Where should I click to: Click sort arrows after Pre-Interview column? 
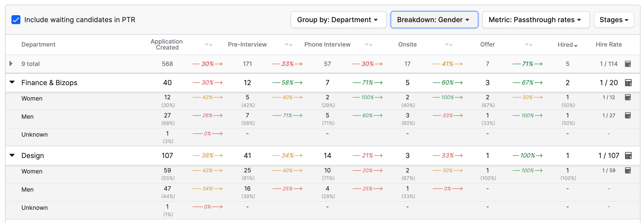point(288,45)
